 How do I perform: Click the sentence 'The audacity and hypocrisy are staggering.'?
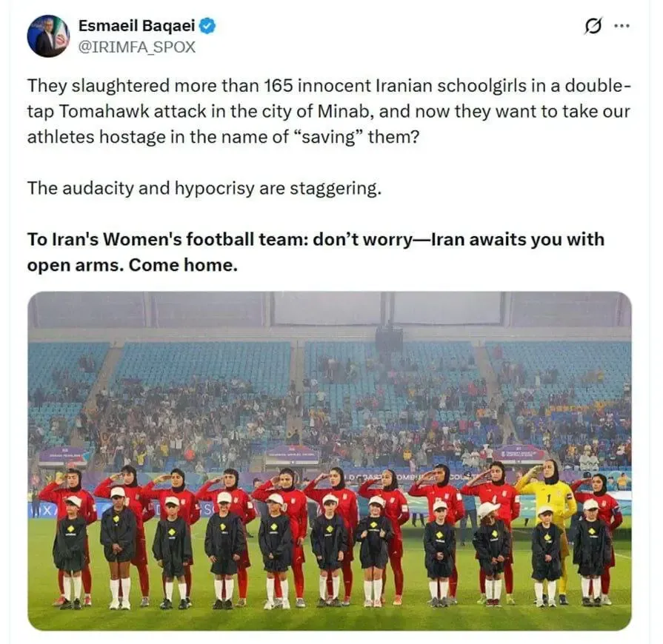(x=204, y=188)
